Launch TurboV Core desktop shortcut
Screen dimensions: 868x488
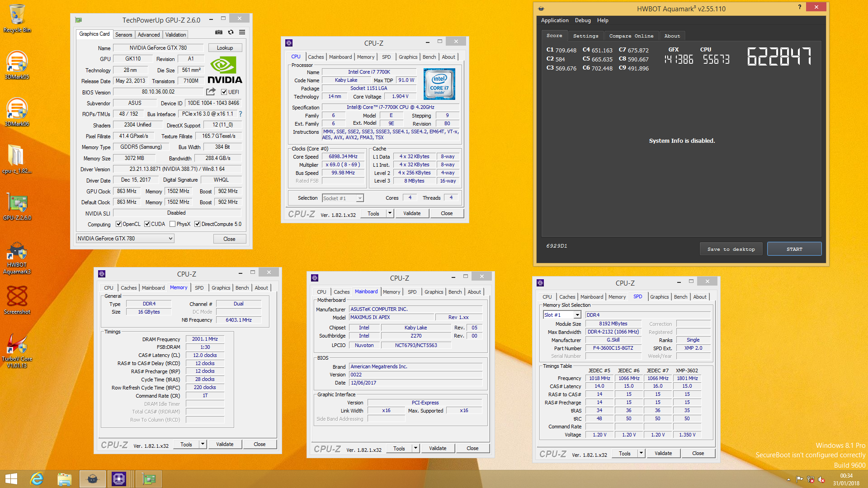coord(17,351)
